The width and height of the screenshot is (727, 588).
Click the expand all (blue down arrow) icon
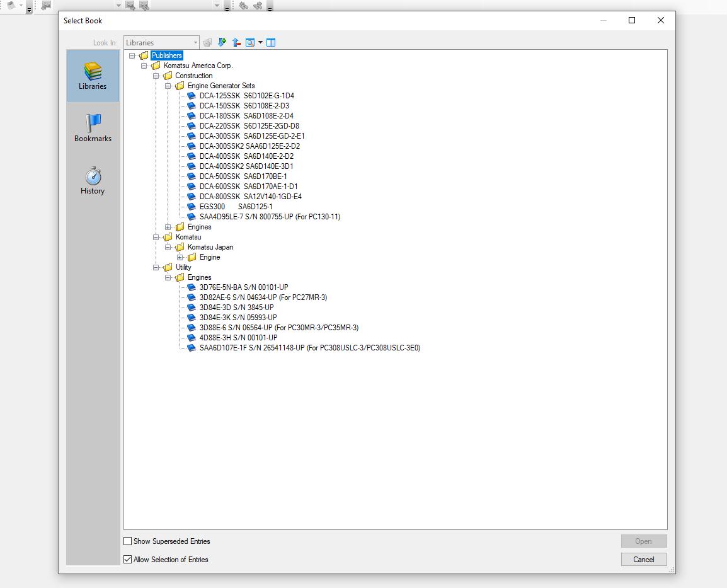click(222, 42)
